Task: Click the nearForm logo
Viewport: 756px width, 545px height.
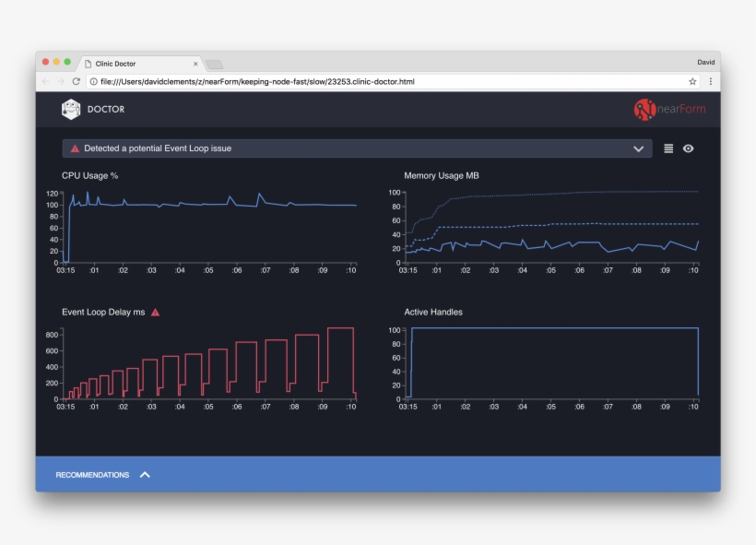Action: pos(668,109)
